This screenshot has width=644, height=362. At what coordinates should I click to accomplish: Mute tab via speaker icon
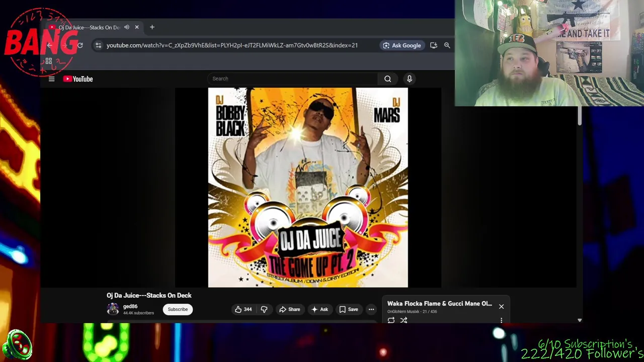tap(127, 27)
